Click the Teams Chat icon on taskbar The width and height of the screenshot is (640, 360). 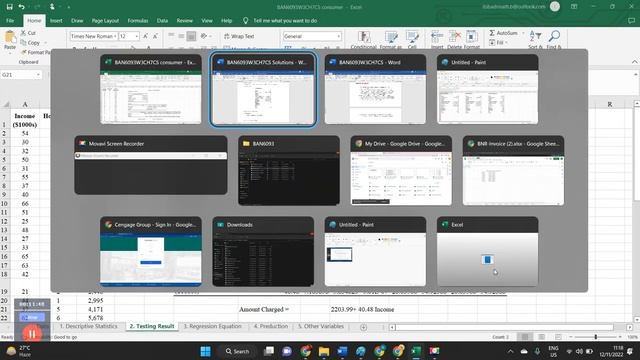pos(287,351)
